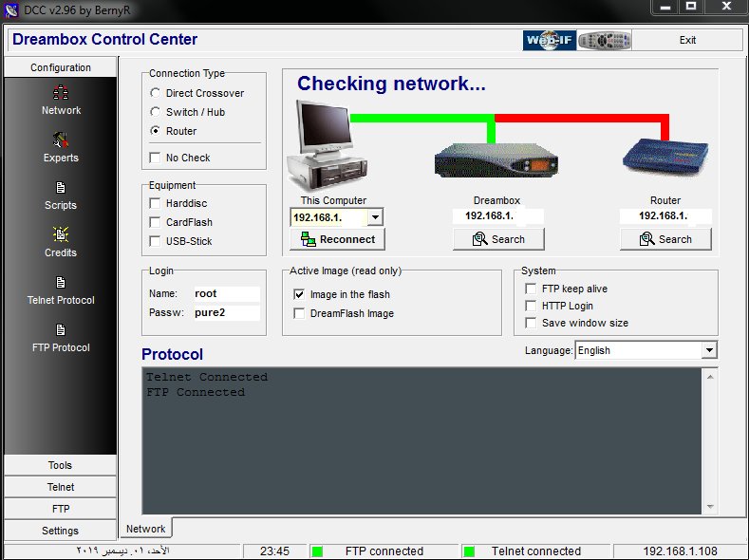Click the 'Checking network...' heading

391,84
